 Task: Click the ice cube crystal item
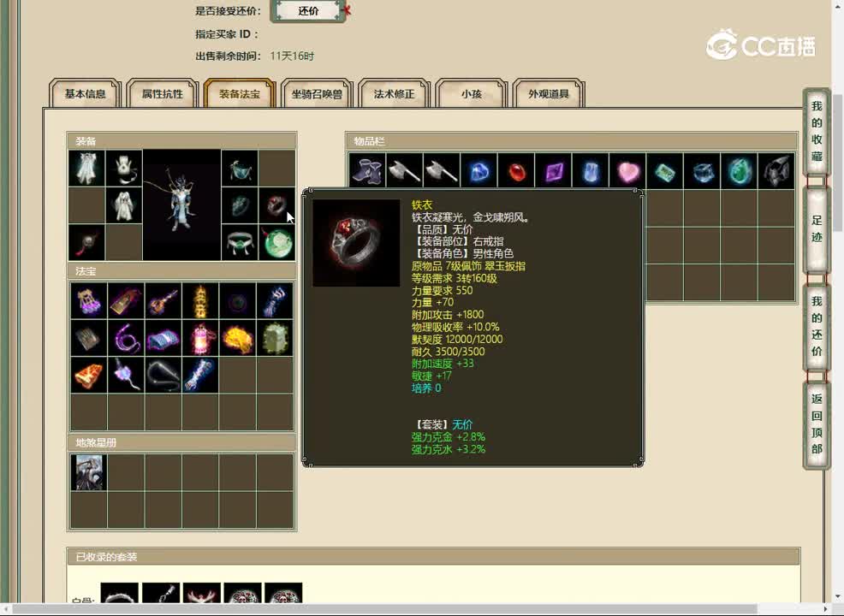point(701,171)
